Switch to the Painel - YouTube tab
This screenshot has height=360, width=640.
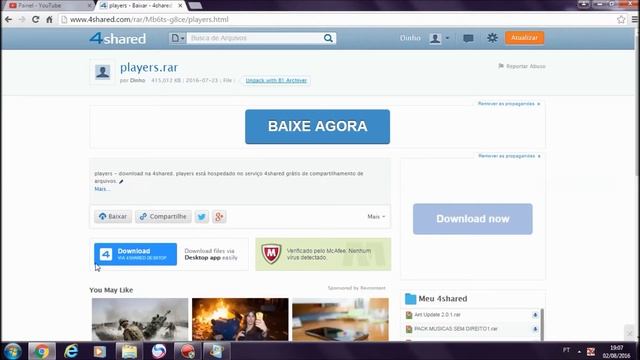tap(48, 5)
